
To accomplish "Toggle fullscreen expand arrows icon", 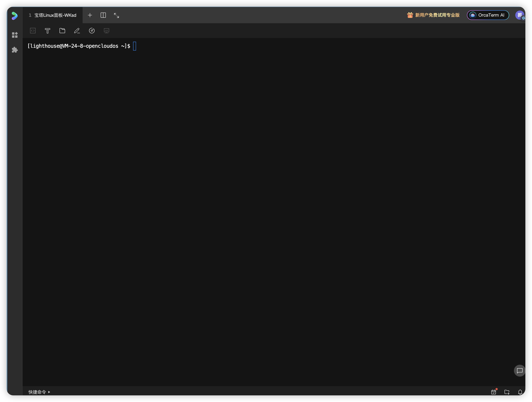I will 116,15.
